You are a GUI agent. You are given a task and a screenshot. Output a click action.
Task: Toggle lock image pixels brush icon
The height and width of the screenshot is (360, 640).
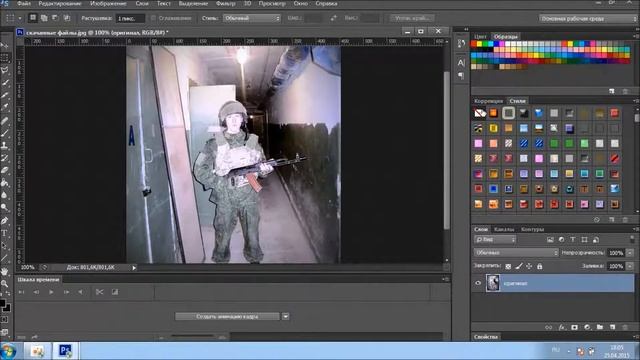coord(519,266)
